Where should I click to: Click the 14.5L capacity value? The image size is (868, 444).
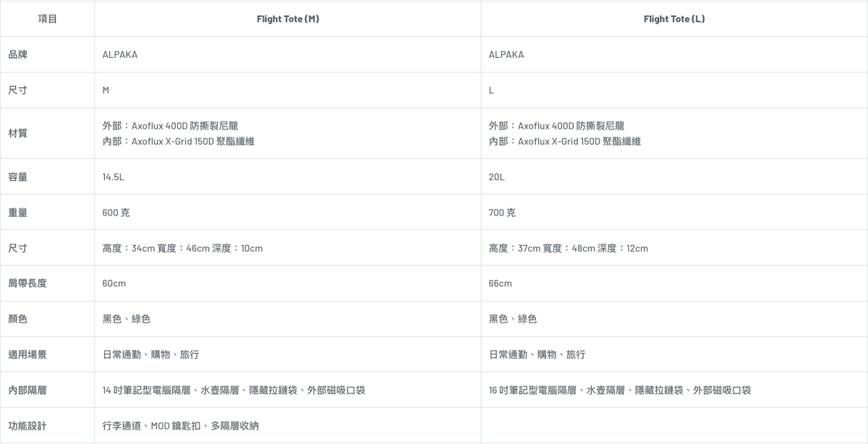pyautogui.click(x=114, y=176)
